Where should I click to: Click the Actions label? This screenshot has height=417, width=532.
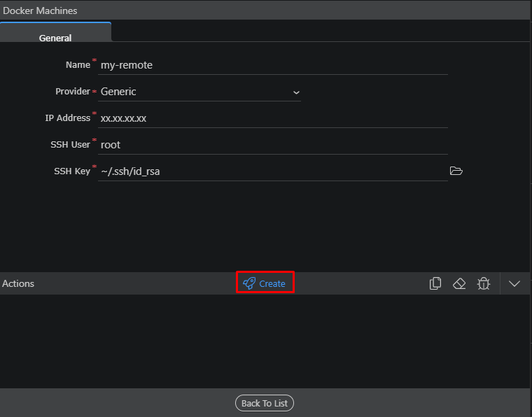point(18,283)
